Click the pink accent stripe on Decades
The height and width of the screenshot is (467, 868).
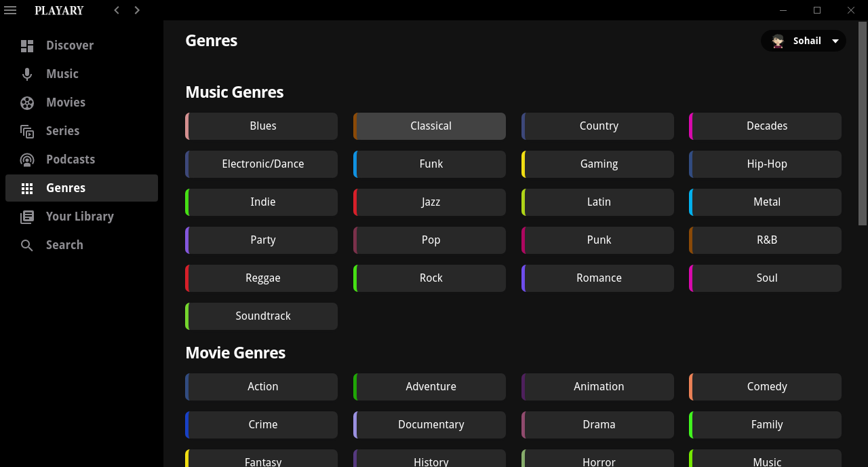coord(691,126)
